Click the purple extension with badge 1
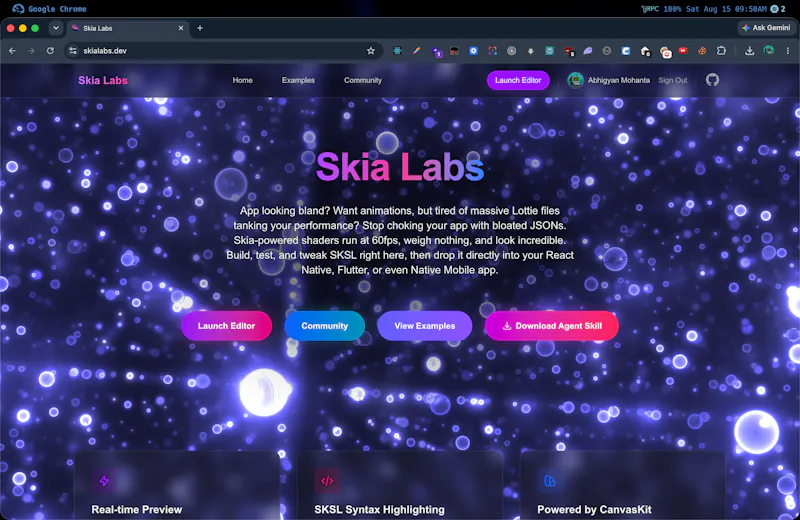Viewport: 800px width, 520px height. coord(437,51)
